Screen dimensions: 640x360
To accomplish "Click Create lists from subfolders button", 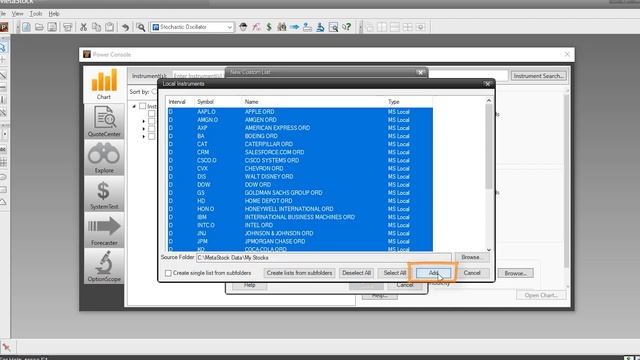I will click(299, 273).
